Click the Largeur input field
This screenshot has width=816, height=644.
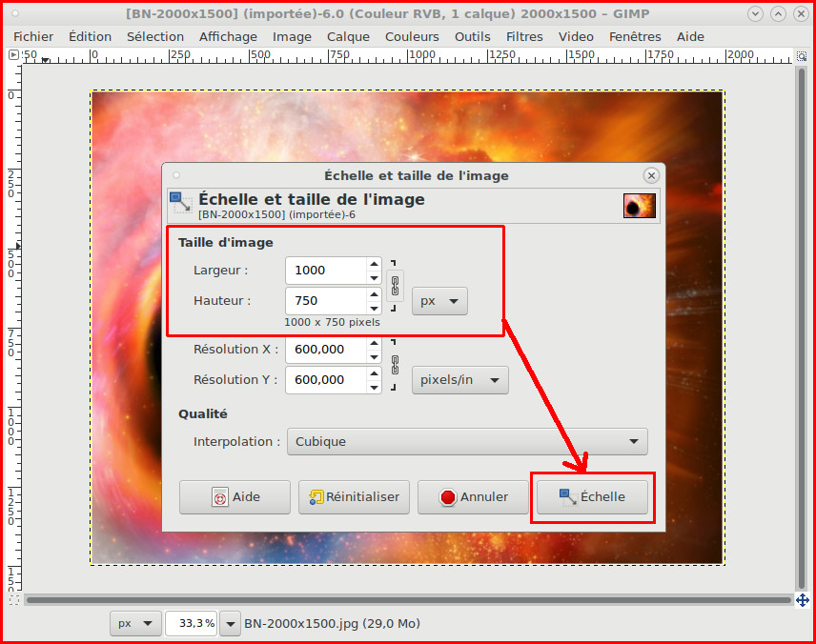(x=326, y=271)
